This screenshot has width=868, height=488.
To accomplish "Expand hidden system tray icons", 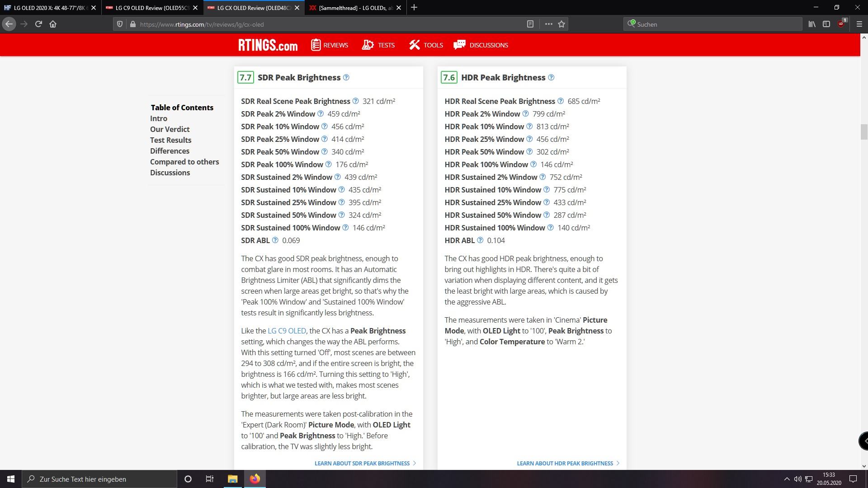I will pos(787,479).
